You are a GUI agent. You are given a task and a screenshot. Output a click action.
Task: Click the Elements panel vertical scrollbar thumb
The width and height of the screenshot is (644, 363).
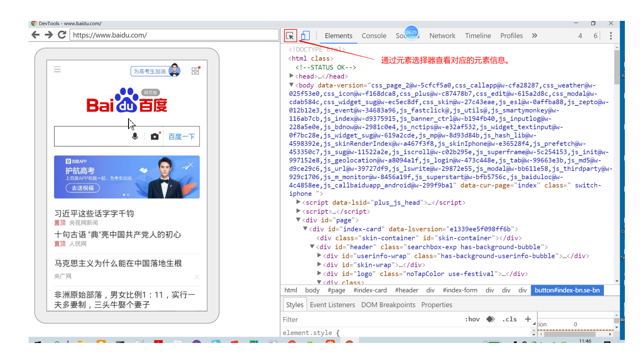(x=617, y=67)
